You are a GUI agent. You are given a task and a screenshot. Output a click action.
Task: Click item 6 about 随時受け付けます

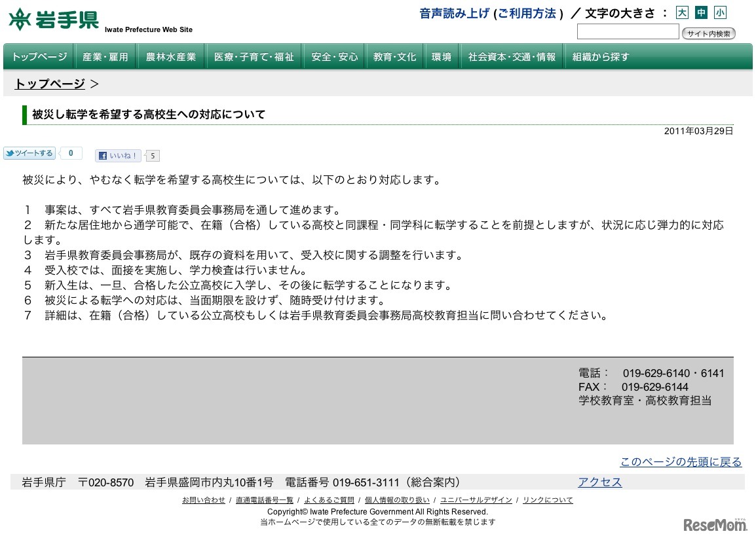coord(206,300)
